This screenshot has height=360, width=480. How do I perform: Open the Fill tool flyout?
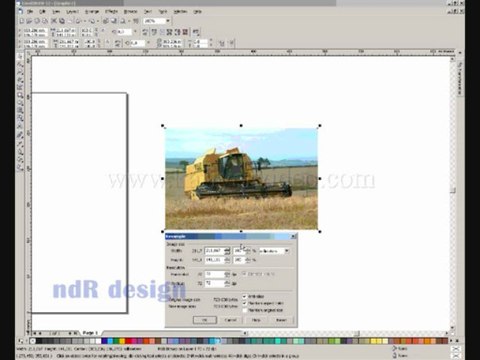(x=20, y=160)
